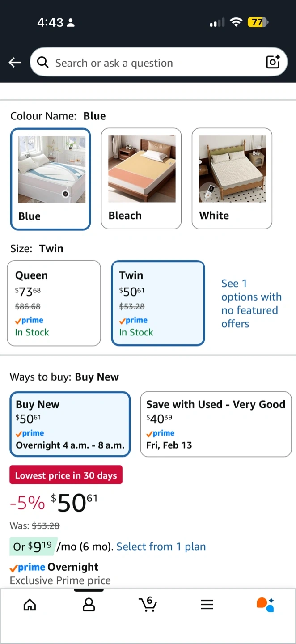Open camera lens search icon

[273, 62]
